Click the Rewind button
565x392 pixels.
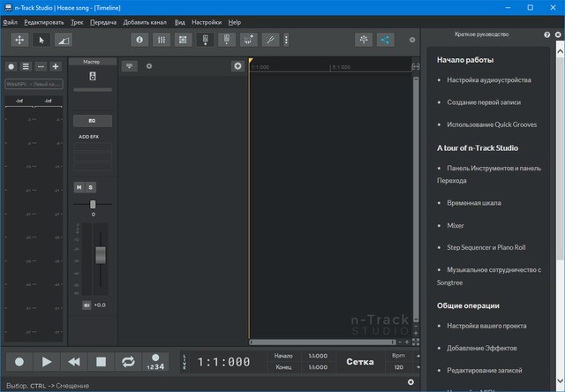tap(74, 362)
